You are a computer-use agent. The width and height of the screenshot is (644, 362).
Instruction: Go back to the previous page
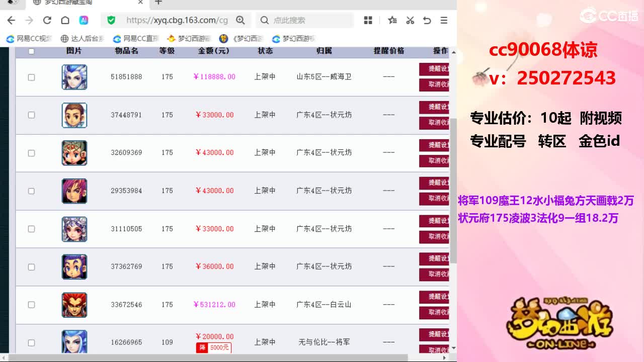(11, 20)
